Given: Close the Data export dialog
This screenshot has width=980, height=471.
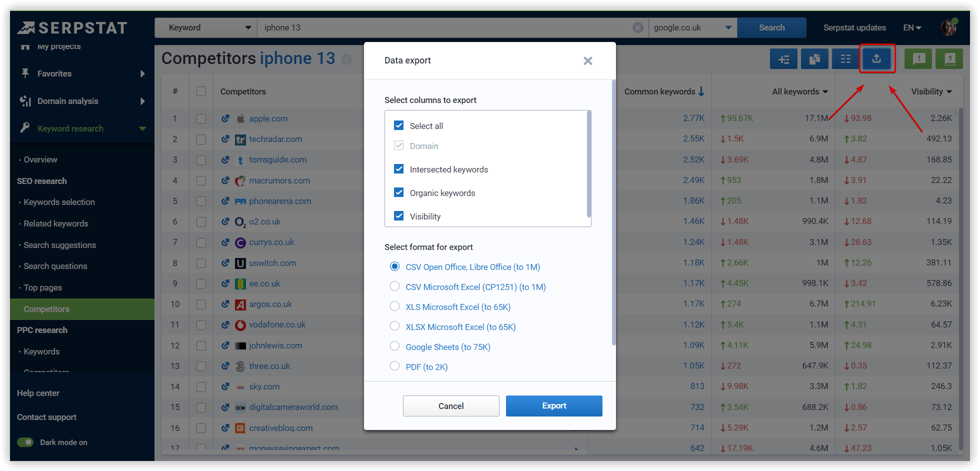Looking at the screenshot, I should 588,60.
